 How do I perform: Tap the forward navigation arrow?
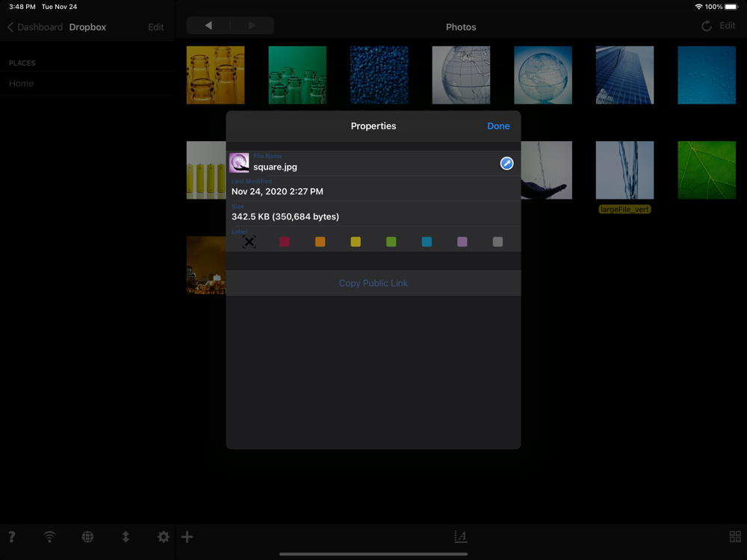coord(252,25)
